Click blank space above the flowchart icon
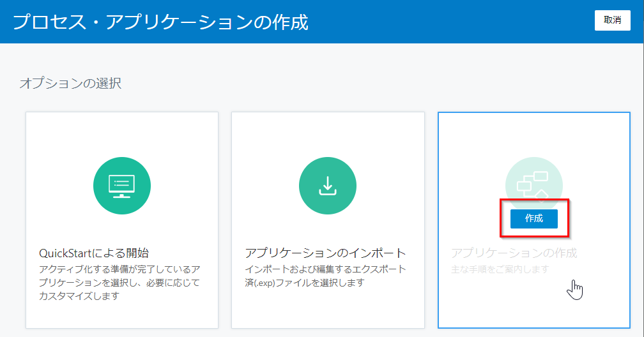The image size is (644, 337). tap(533, 134)
